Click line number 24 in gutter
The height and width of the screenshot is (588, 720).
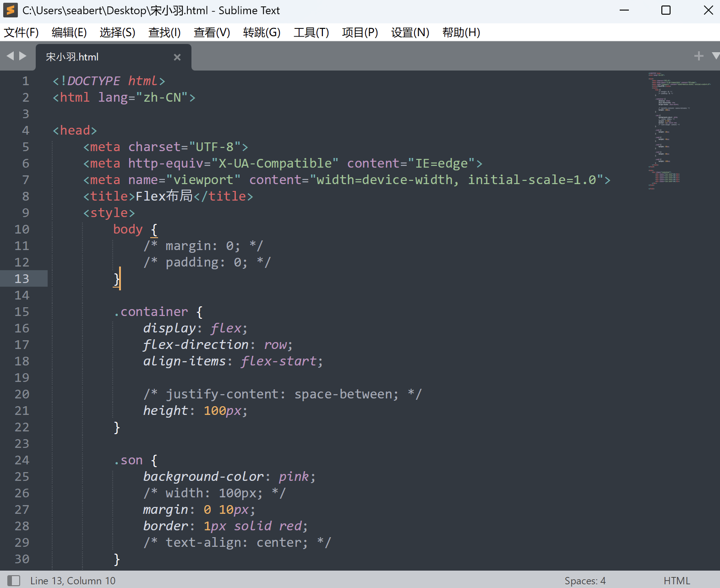(x=22, y=460)
